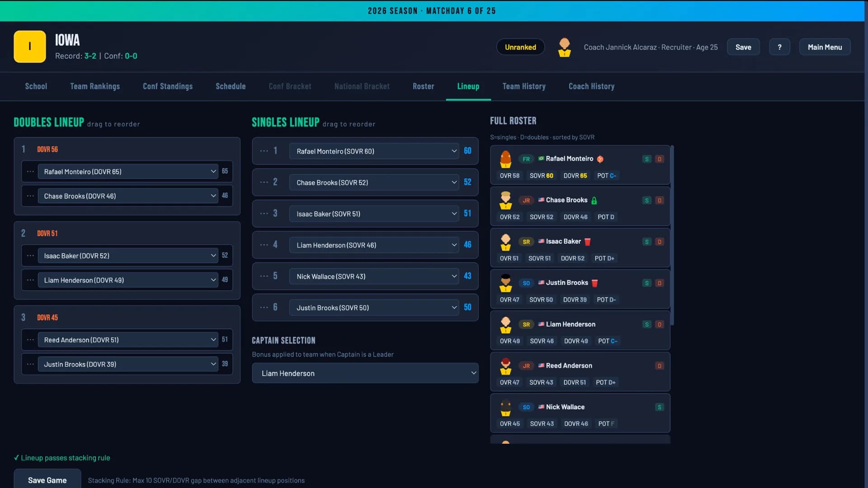Open the Team History tab
Image resolution: width=868 pixels, height=488 pixels.
tap(524, 86)
